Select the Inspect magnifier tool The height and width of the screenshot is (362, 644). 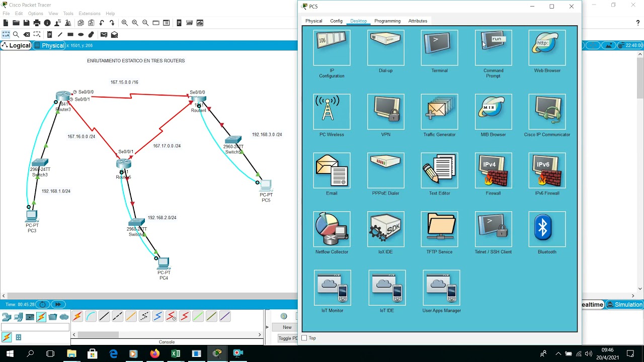coord(16,35)
